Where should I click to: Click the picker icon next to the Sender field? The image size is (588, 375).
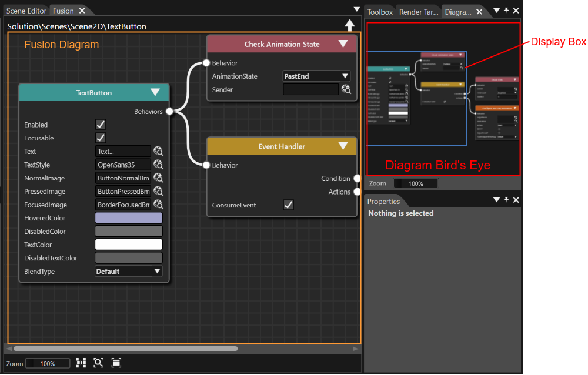[346, 89]
